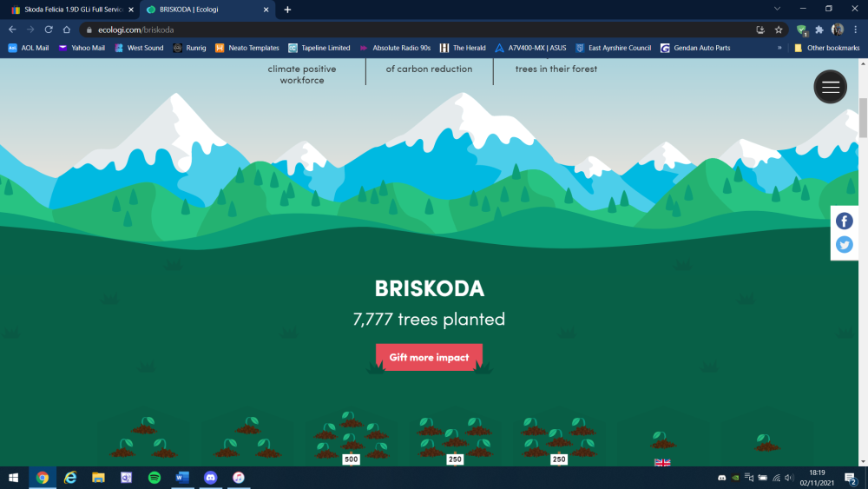Open Spotify from the taskbar

point(155,478)
